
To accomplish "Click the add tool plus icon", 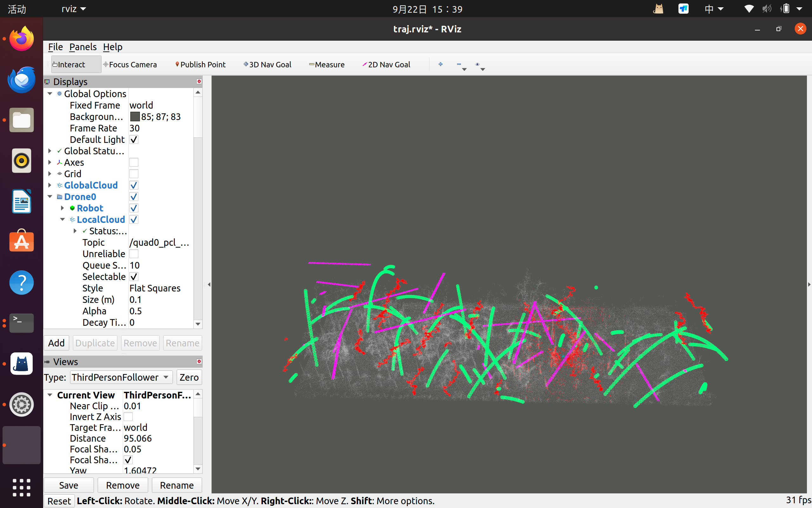I will coord(441,64).
